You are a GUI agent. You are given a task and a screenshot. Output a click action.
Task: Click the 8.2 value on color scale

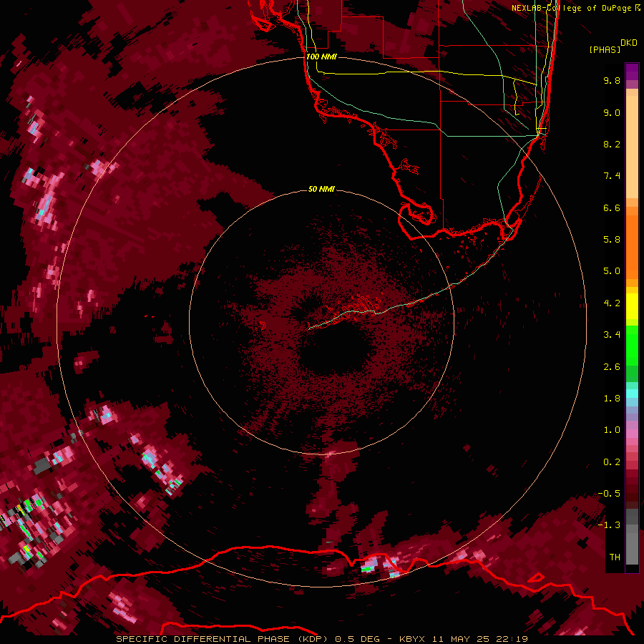pos(612,144)
